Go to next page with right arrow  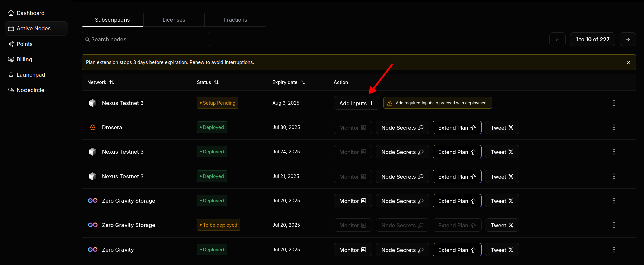628,39
